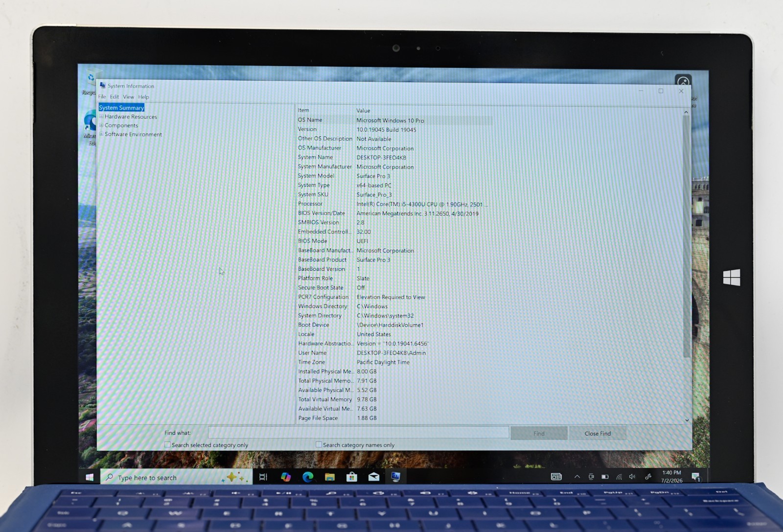Select System Information taskbar icon

[396, 477]
